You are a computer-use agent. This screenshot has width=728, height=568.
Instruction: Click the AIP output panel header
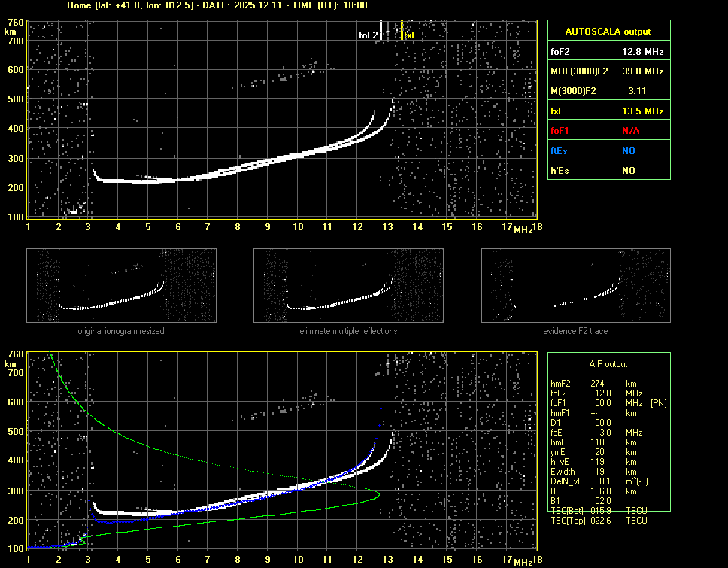tap(608, 364)
